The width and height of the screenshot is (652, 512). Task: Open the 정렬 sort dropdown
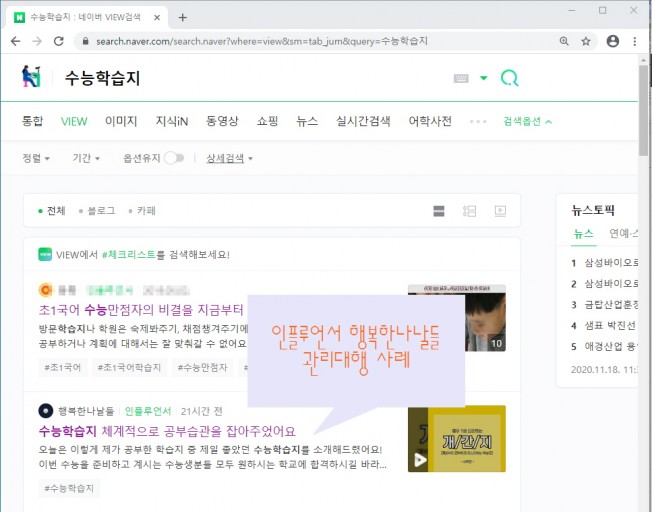[36, 158]
